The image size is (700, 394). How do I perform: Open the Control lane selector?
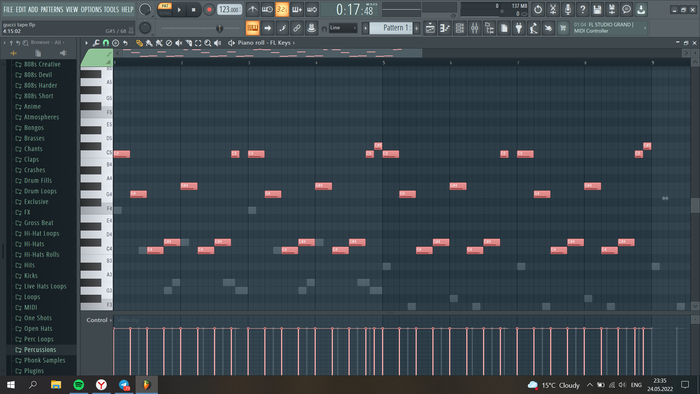click(x=99, y=320)
